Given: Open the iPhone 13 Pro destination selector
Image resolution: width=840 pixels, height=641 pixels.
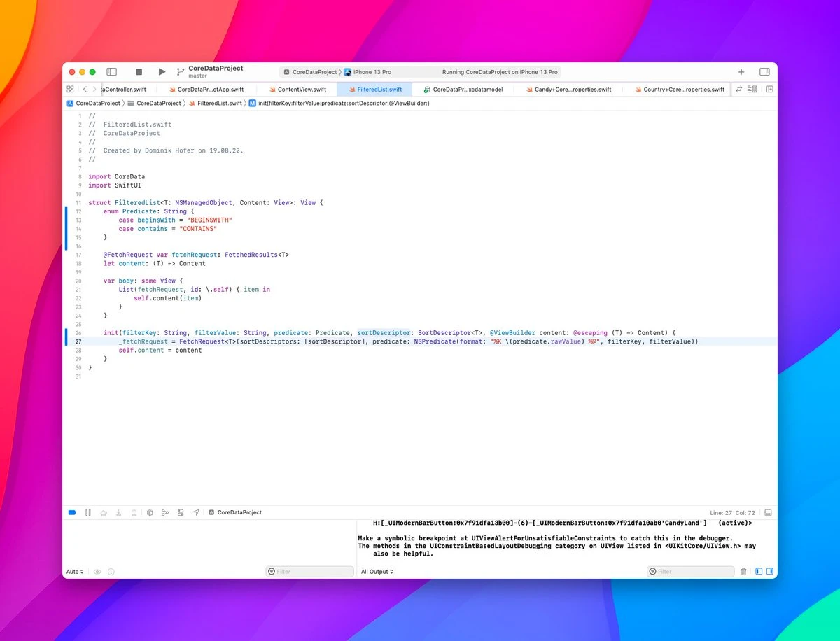Looking at the screenshot, I should click(371, 72).
